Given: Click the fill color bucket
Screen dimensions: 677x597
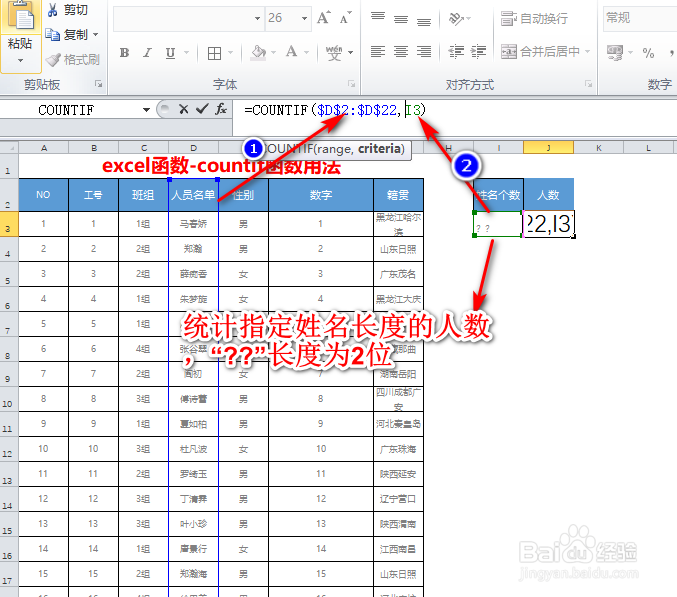Looking at the screenshot, I should tap(258, 53).
